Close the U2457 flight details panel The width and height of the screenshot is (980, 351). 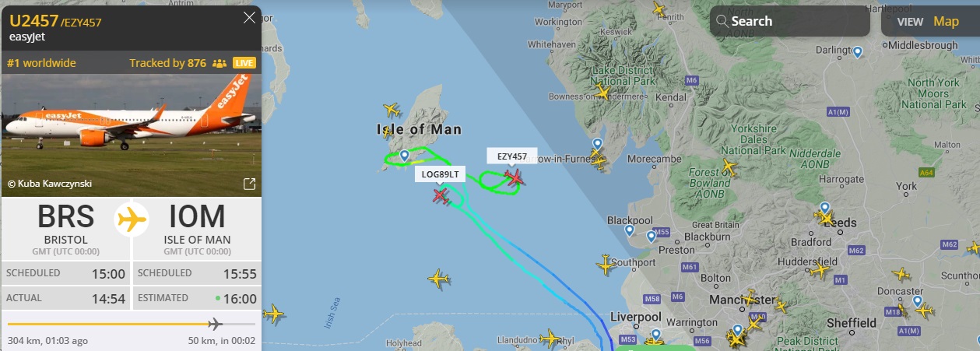pyautogui.click(x=249, y=18)
